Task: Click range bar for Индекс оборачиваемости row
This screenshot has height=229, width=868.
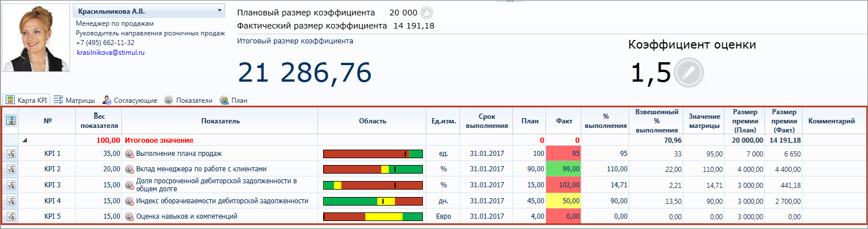Action: coord(373,201)
